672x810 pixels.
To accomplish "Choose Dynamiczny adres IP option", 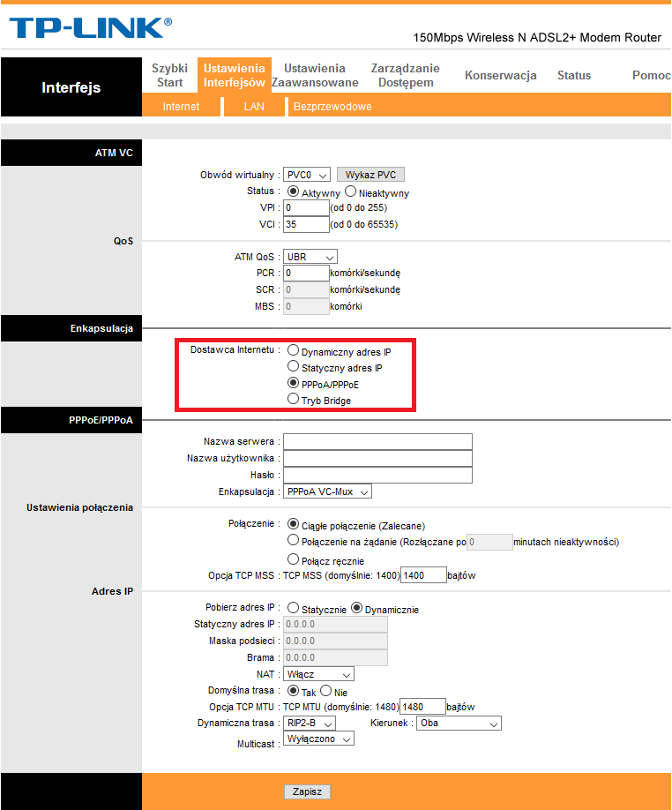I will (x=294, y=350).
